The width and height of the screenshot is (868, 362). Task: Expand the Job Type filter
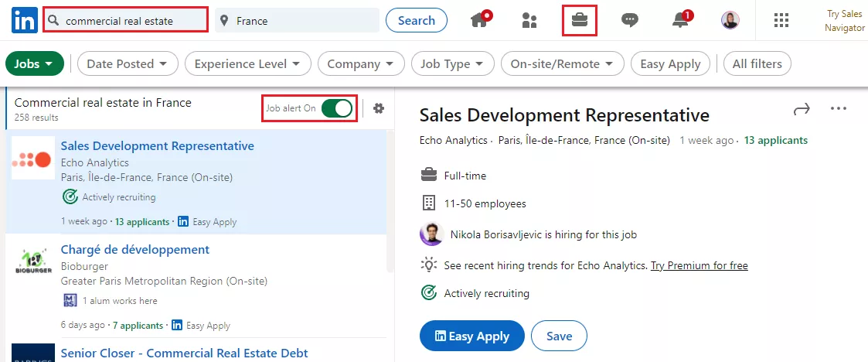tap(453, 63)
